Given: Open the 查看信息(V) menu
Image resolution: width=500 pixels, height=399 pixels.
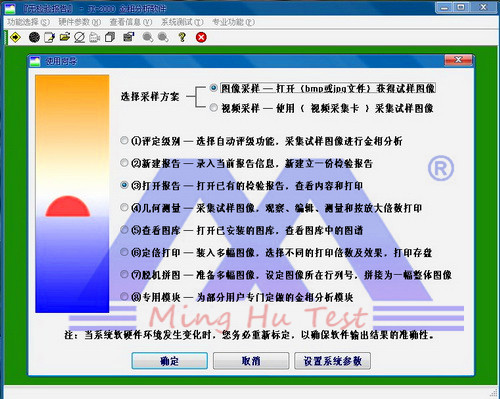Looking at the screenshot, I should tap(131, 22).
